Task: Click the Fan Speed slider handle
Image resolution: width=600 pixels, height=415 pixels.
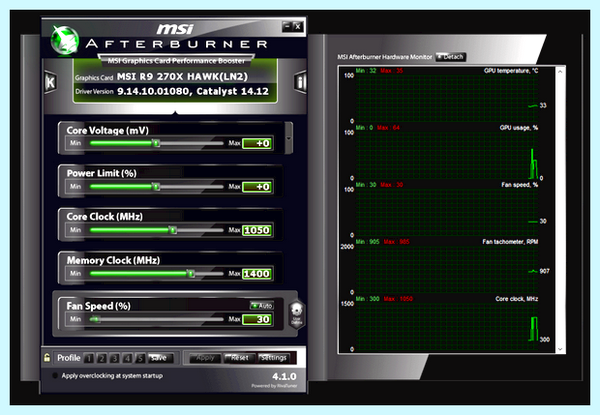Action: tap(95, 319)
